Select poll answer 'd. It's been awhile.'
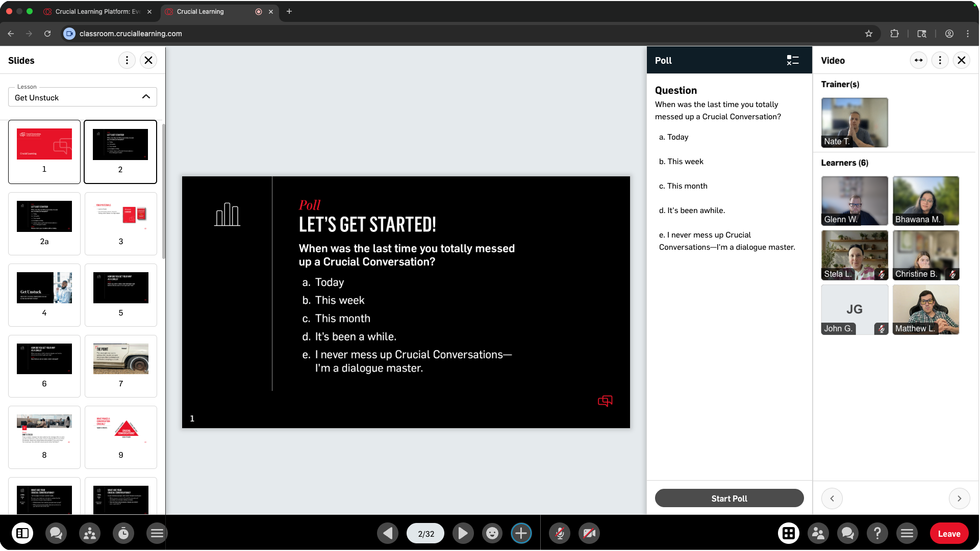The width and height of the screenshot is (980, 551). [692, 211]
